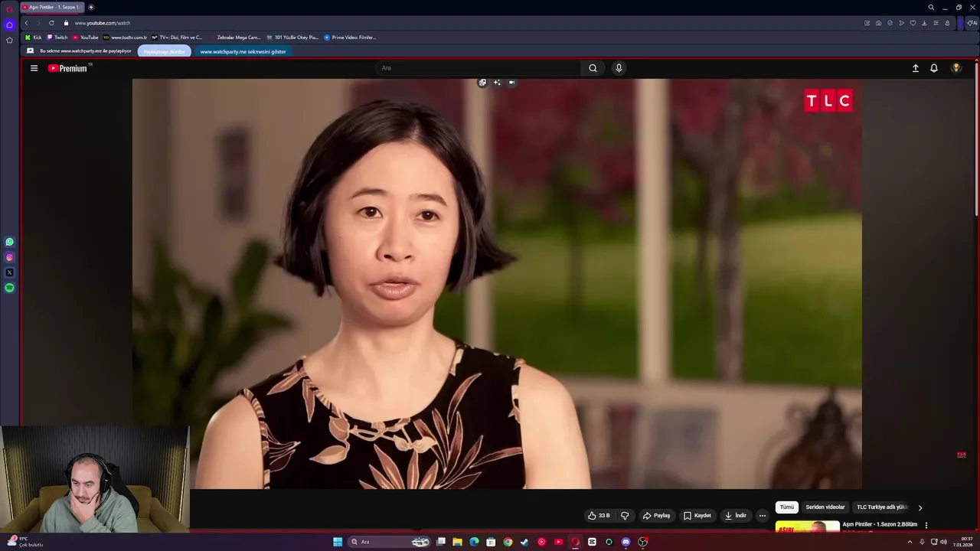Open the YouTube bookmark

click(x=86, y=37)
